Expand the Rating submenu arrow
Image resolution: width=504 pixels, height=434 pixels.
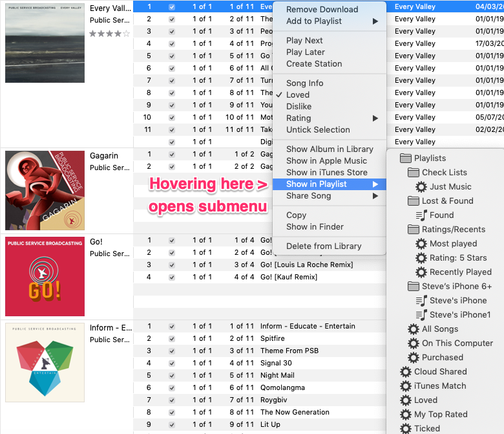pyautogui.click(x=375, y=118)
